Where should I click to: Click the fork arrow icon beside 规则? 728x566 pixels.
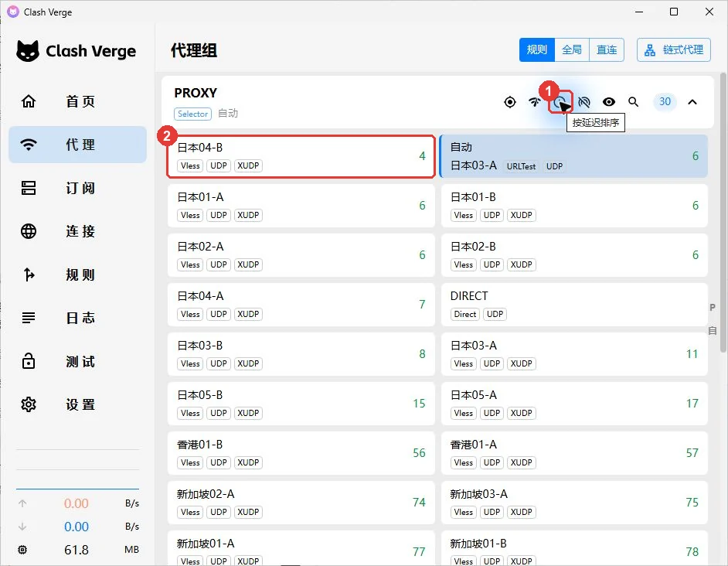(29, 274)
